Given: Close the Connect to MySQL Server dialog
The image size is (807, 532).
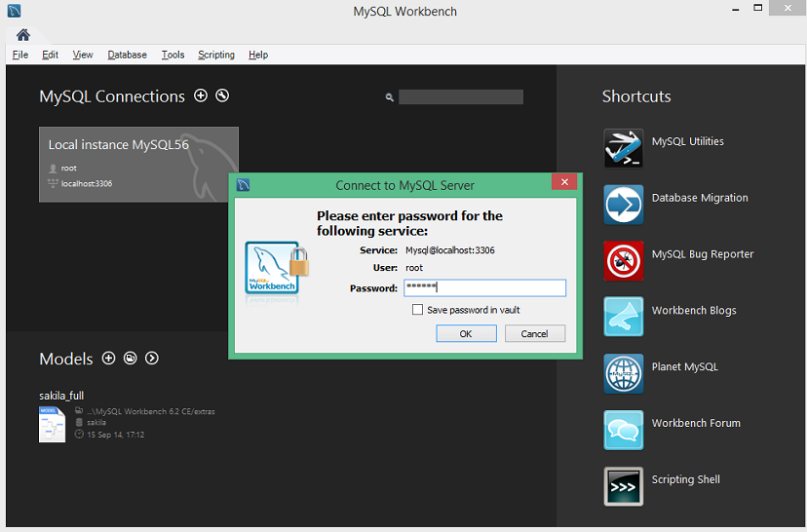Looking at the screenshot, I should click(564, 181).
